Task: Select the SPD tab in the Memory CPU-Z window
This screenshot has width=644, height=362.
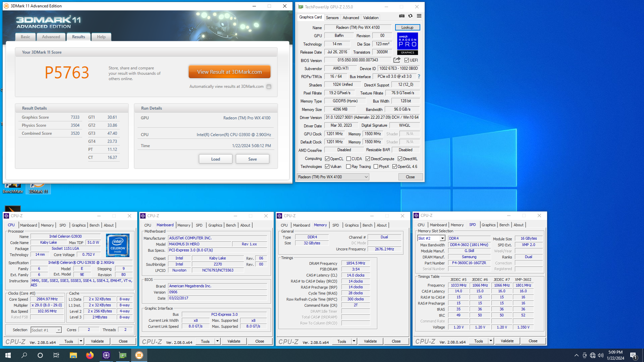Action: [x=335, y=225]
